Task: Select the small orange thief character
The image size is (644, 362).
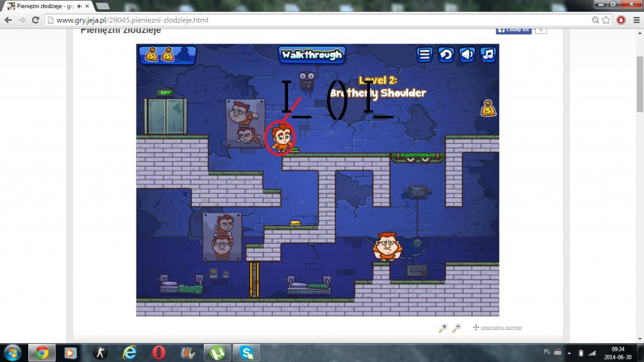Action: [x=282, y=139]
